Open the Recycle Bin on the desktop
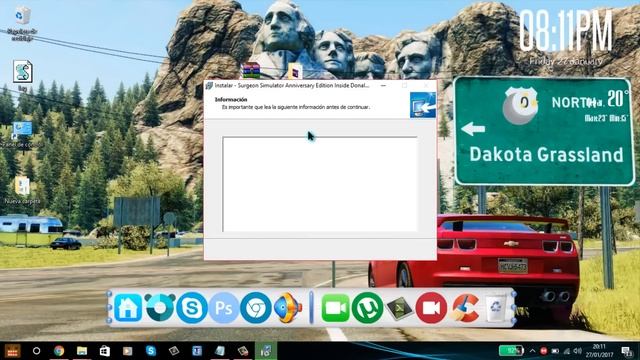The height and width of the screenshot is (360, 640). [22, 23]
